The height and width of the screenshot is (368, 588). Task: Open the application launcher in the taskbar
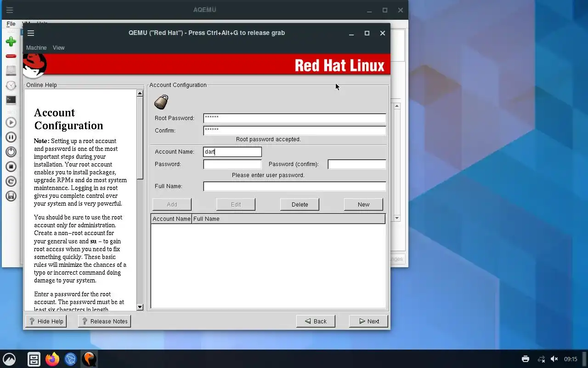click(9, 359)
